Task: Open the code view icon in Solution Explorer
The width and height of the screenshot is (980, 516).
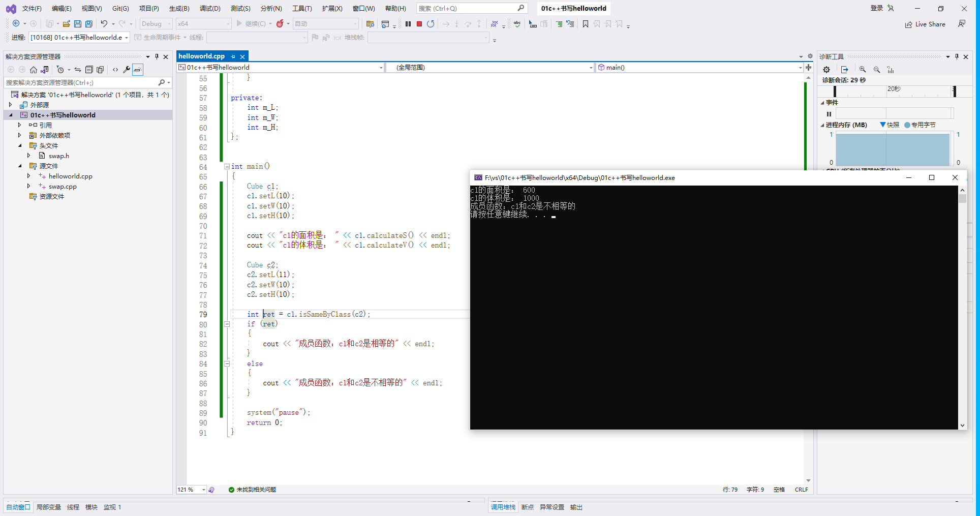Action: point(115,70)
